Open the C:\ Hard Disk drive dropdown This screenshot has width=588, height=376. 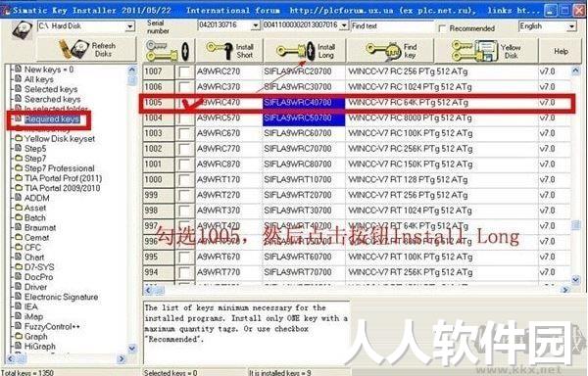(x=129, y=26)
